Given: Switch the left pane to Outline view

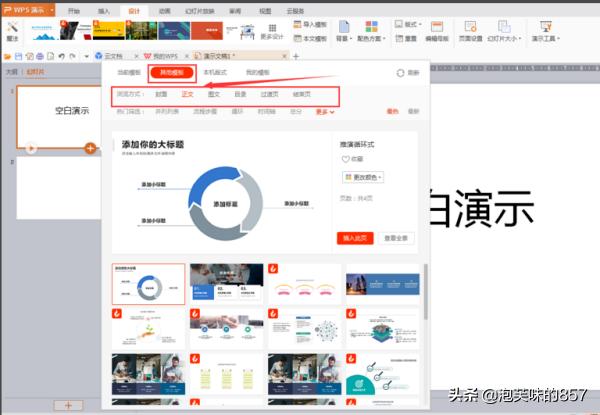Looking at the screenshot, I should [11, 72].
